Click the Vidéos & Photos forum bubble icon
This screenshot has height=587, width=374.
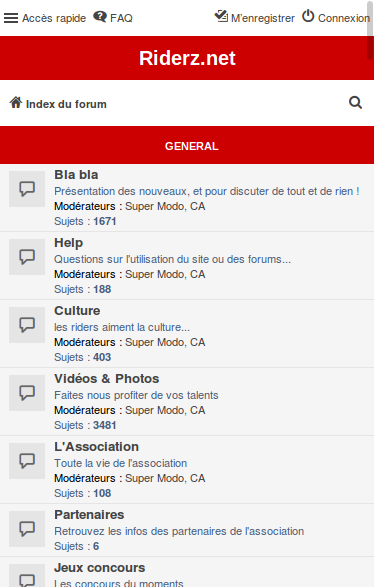[27, 393]
